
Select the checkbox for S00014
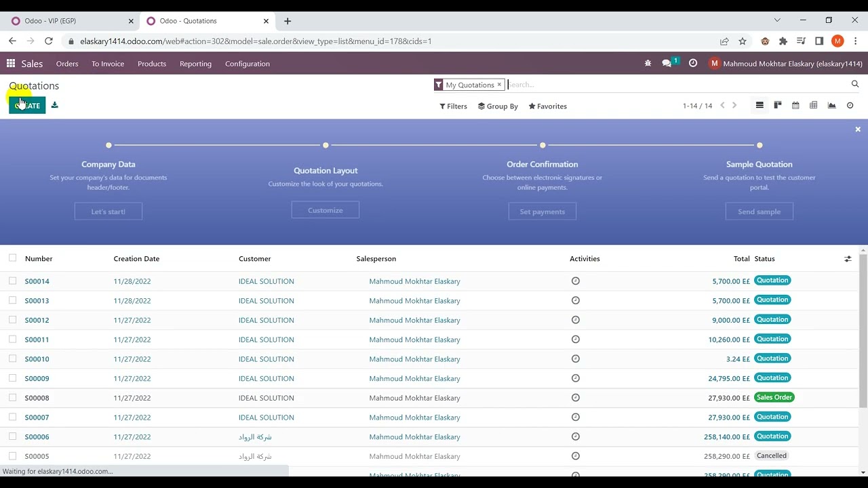pos(12,281)
